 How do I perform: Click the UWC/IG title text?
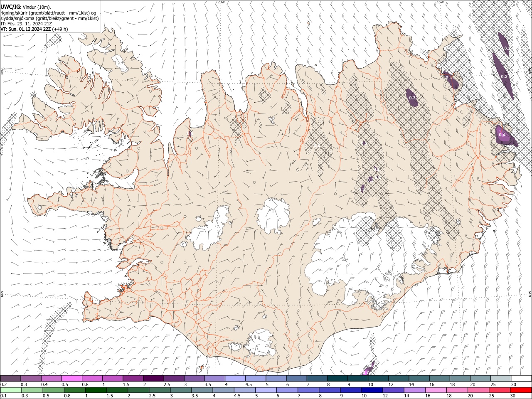point(10,6)
